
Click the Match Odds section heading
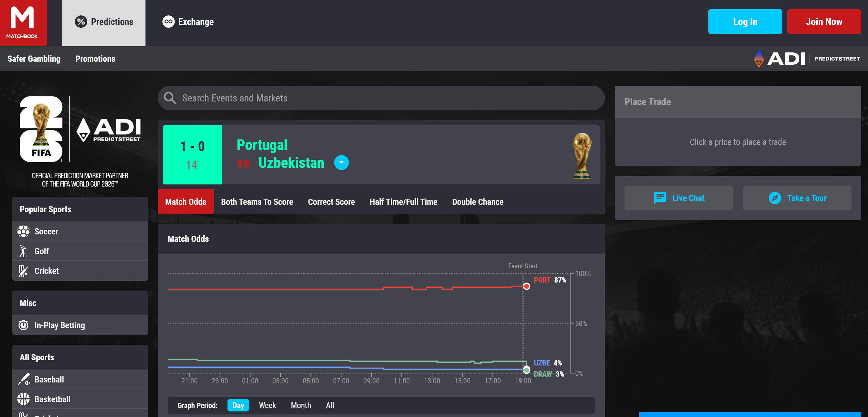point(188,239)
